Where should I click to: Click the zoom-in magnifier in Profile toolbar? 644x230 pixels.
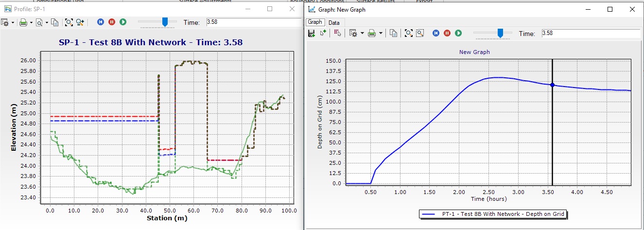pyautogui.click(x=80, y=22)
